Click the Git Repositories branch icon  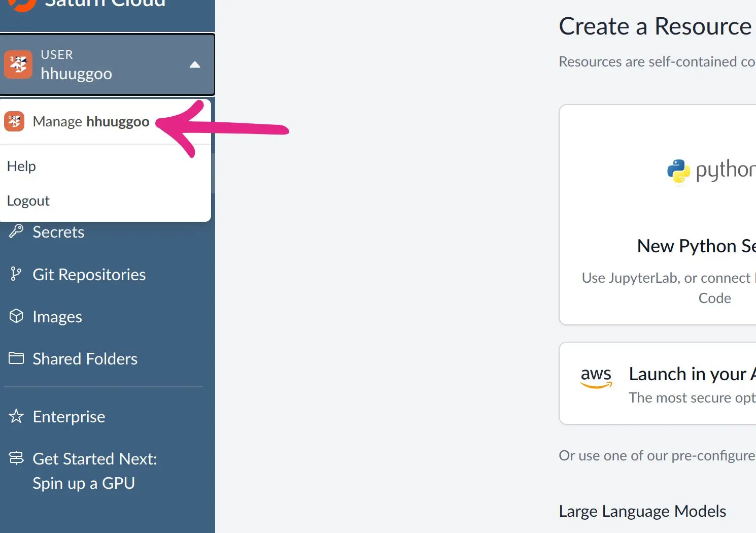[x=17, y=274]
